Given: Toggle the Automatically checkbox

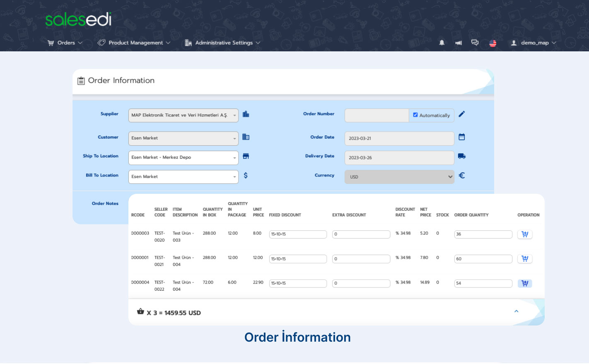Looking at the screenshot, I should (415, 115).
